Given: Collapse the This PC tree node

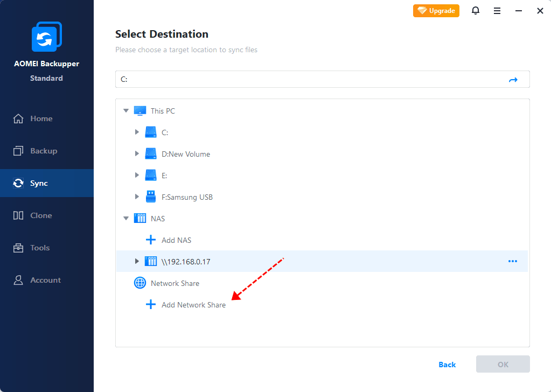Looking at the screenshot, I should (x=126, y=111).
